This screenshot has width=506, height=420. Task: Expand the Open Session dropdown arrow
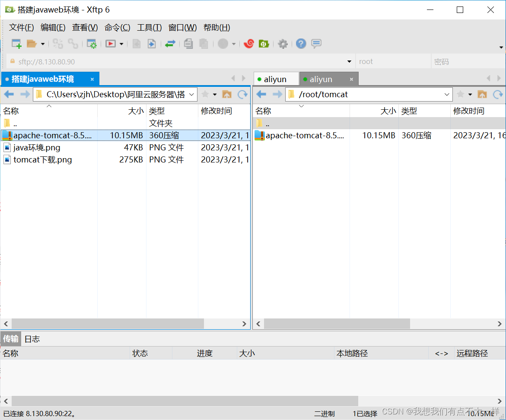(x=43, y=44)
